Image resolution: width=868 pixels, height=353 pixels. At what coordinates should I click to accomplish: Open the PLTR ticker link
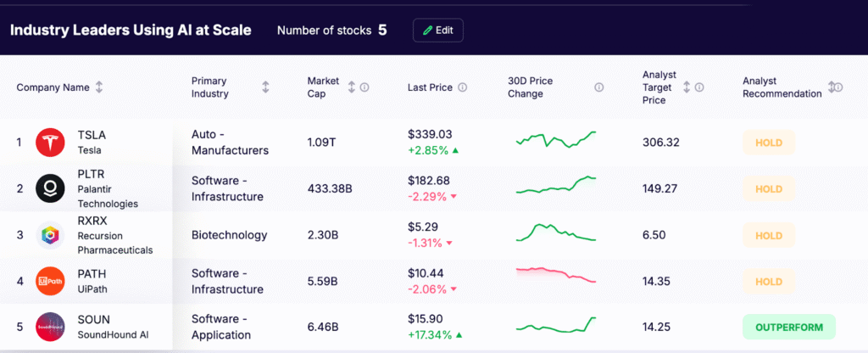91,175
